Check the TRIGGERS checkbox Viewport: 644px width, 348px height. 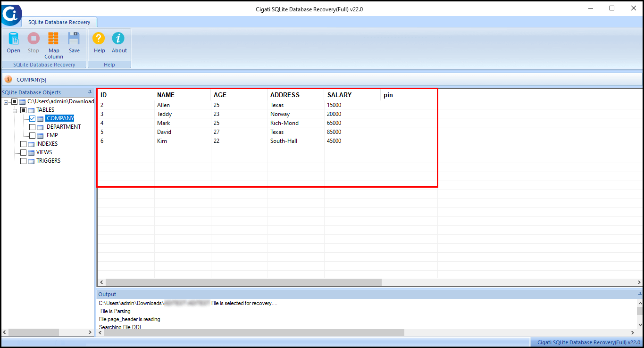pos(23,161)
